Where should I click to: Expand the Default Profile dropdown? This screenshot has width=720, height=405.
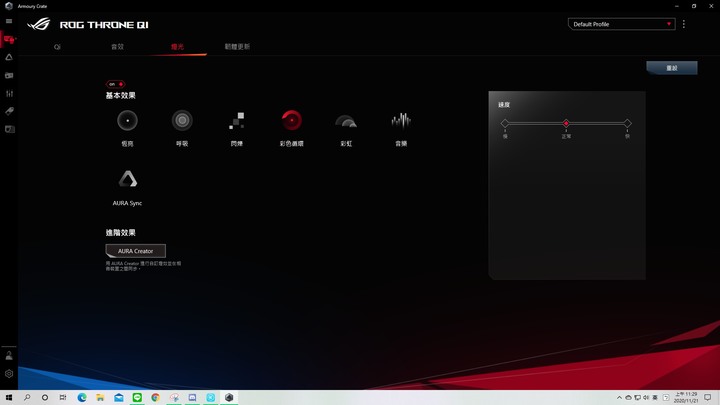[x=621, y=24]
